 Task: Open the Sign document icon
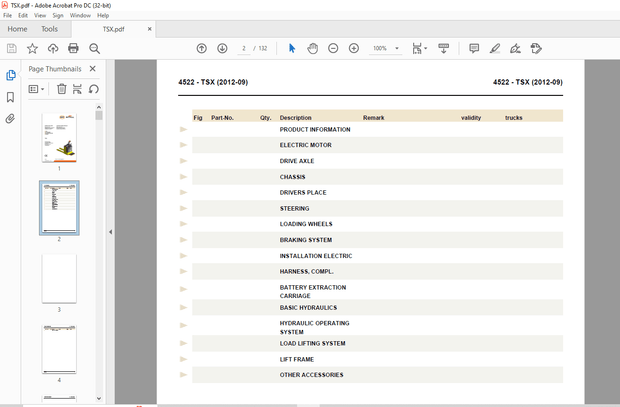tap(515, 49)
